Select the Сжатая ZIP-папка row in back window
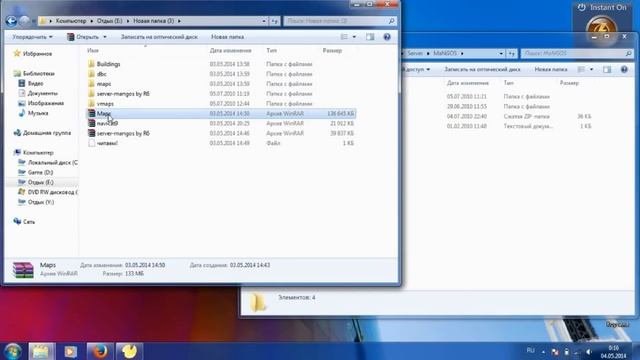Image resolution: width=640 pixels, height=360 pixels. coord(518,116)
